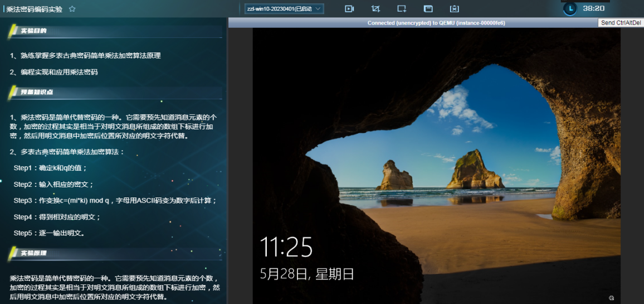This screenshot has width=644, height=304.
Task: Click the screenshot crop icon in toolbar
Action: (375, 9)
